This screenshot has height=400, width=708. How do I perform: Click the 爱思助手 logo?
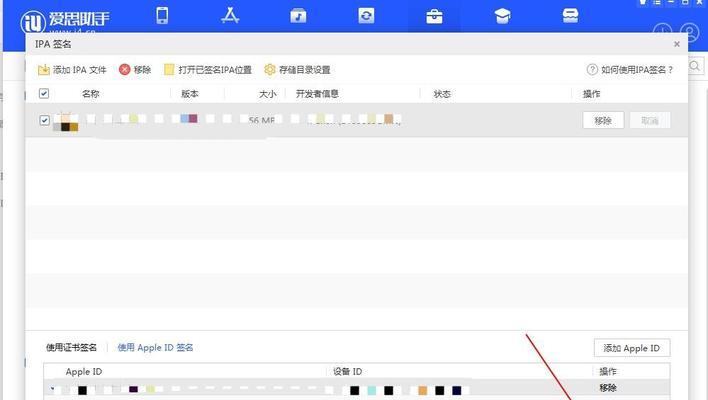tap(65, 21)
